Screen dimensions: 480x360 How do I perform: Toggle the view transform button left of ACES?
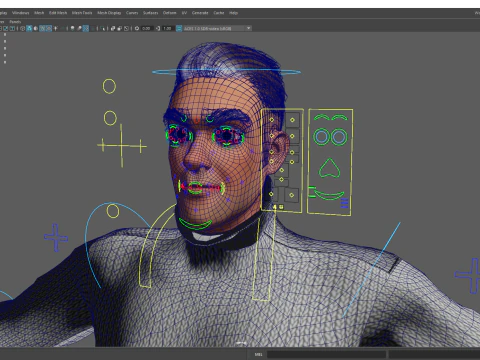click(x=179, y=28)
